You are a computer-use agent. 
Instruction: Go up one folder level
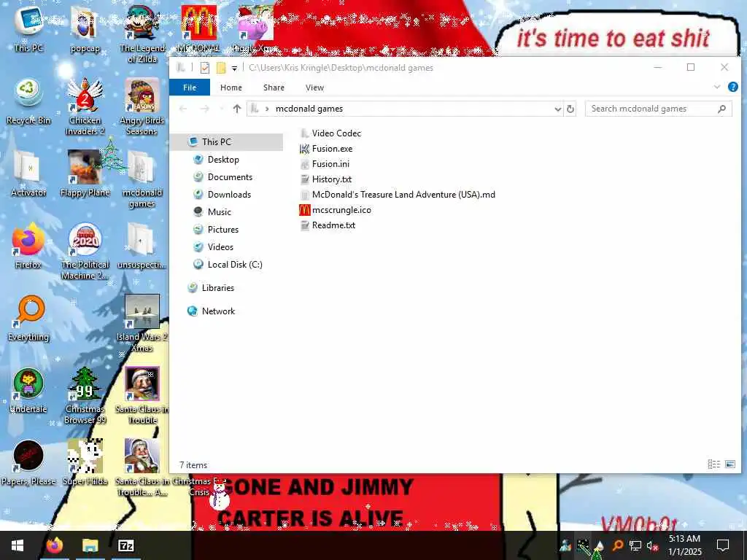[x=237, y=109]
